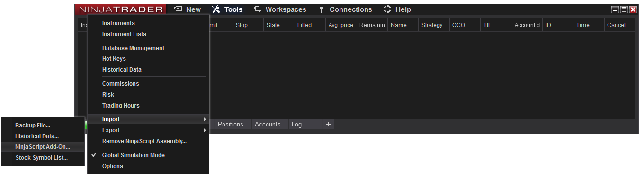Screen dimensions: 644x180
Task: Click the New window icon
Action: (179, 9)
